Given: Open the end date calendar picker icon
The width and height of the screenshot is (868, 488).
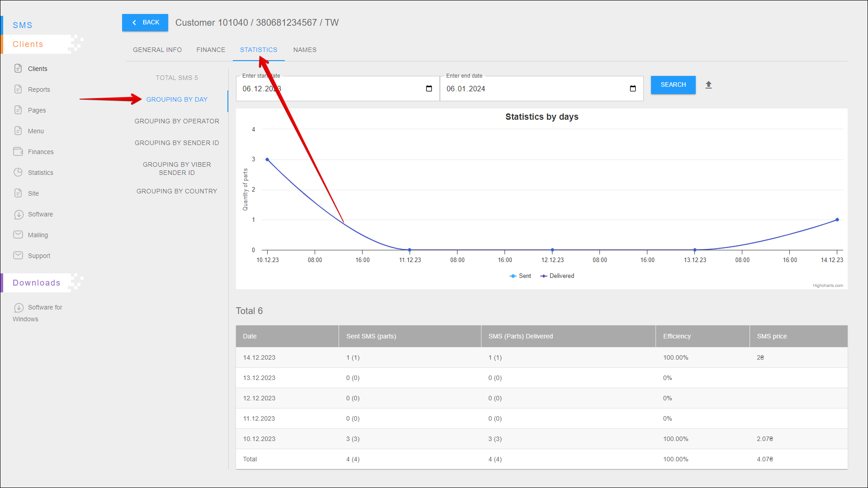Looking at the screenshot, I should point(632,89).
